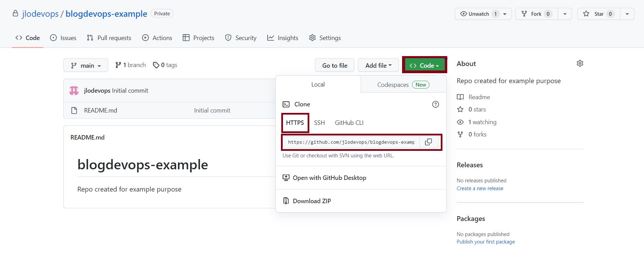
Task: Open the Add file dropdown
Action: pyautogui.click(x=378, y=65)
